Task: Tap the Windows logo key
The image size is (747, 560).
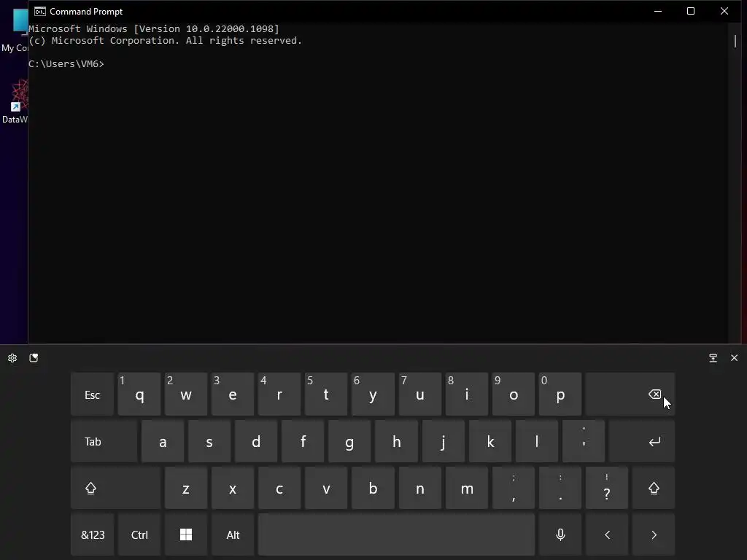Action: [186, 534]
